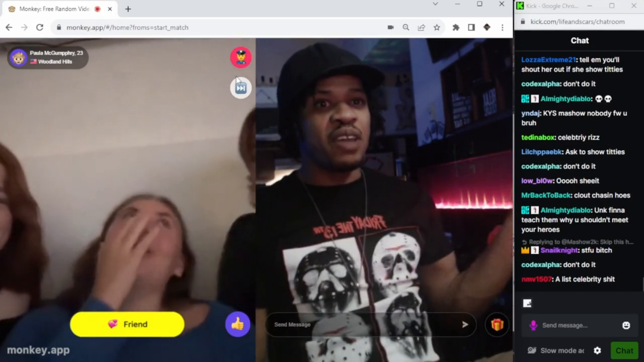Jump to the replied @Mashow2k message

coord(577,242)
